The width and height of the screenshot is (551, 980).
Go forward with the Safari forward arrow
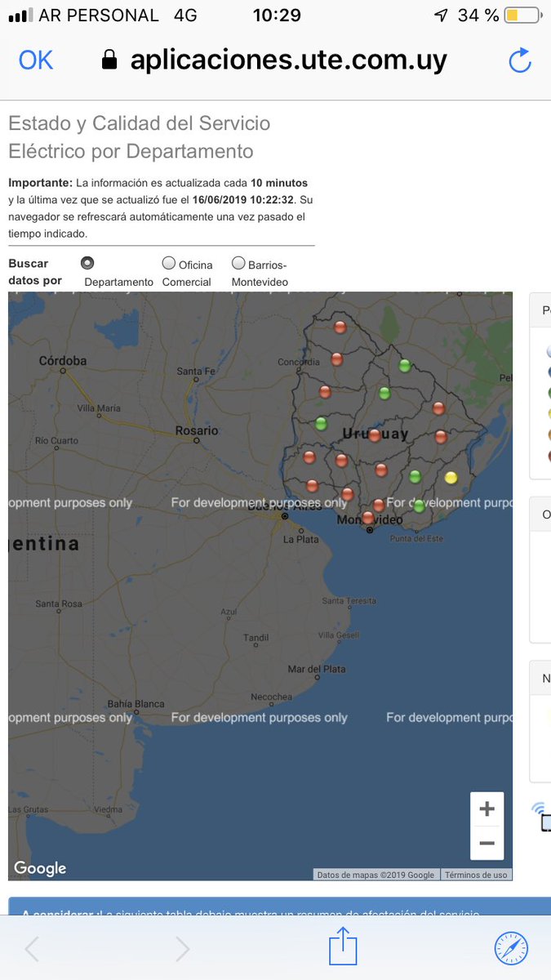(x=183, y=948)
